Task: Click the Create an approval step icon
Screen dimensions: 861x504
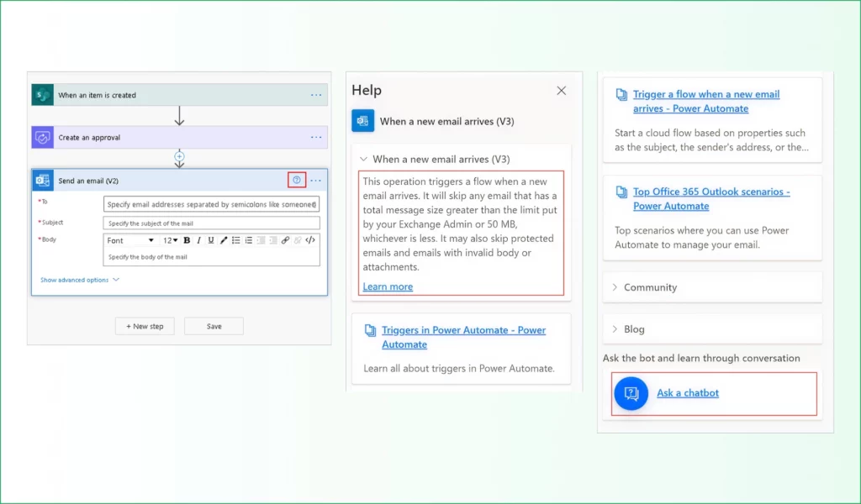Action: point(42,137)
